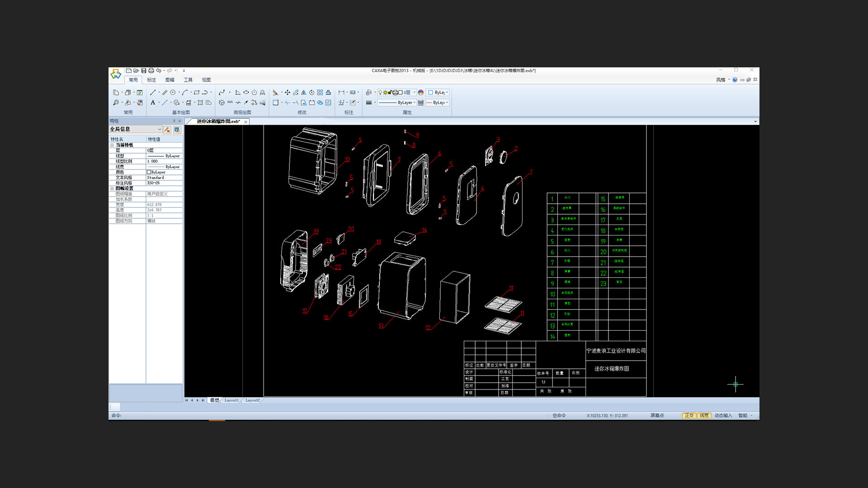
Task: Click the color wheel swatch in ribbon
Action: click(x=421, y=92)
